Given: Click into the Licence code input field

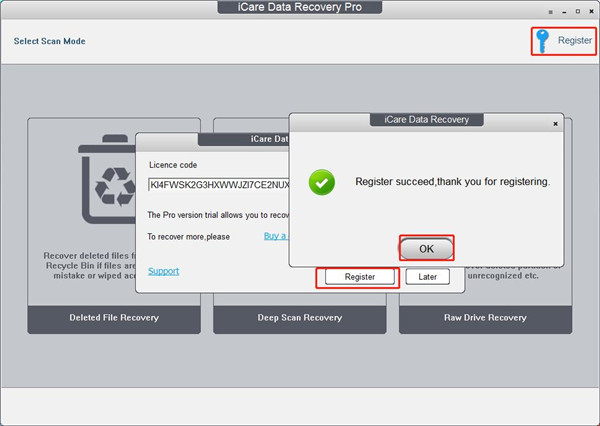Looking at the screenshot, I should click(219, 185).
